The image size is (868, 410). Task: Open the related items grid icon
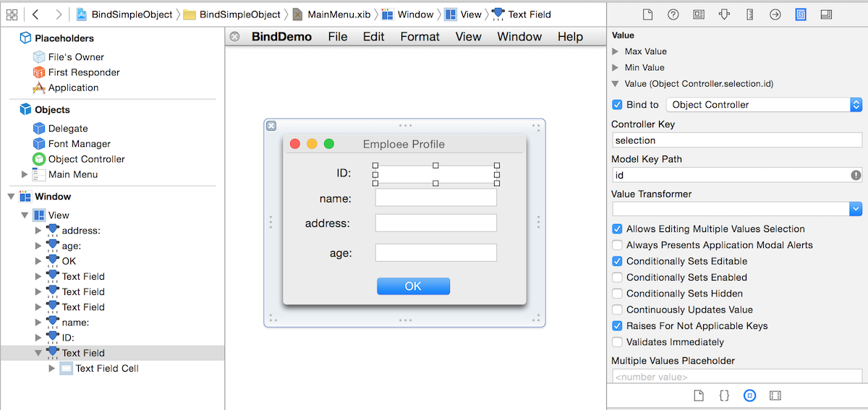point(12,14)
